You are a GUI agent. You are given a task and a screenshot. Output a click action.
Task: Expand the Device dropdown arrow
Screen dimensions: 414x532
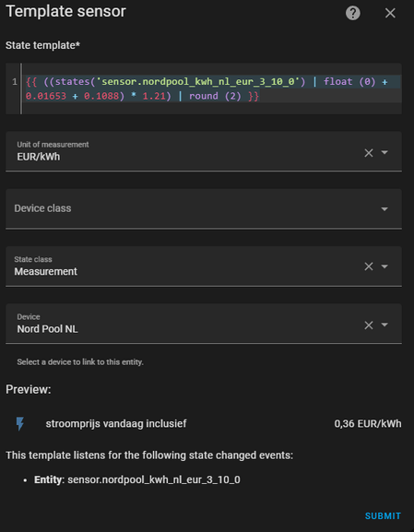point(384,325)
